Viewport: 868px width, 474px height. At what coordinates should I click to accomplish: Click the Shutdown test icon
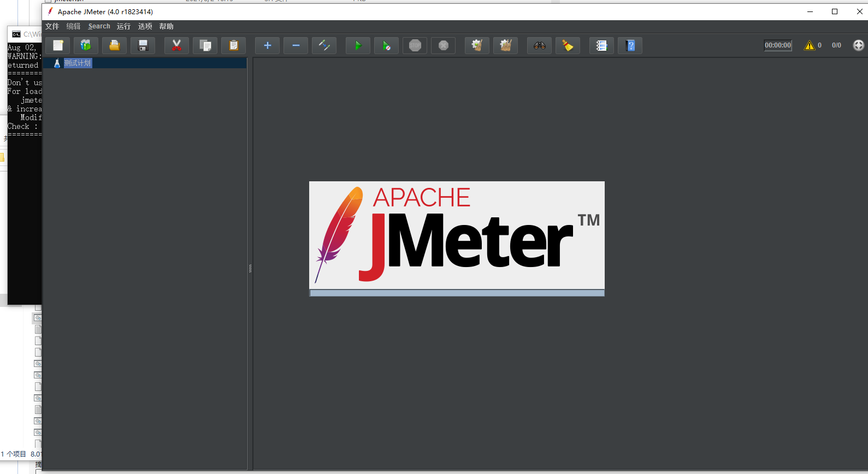point(443,45)
